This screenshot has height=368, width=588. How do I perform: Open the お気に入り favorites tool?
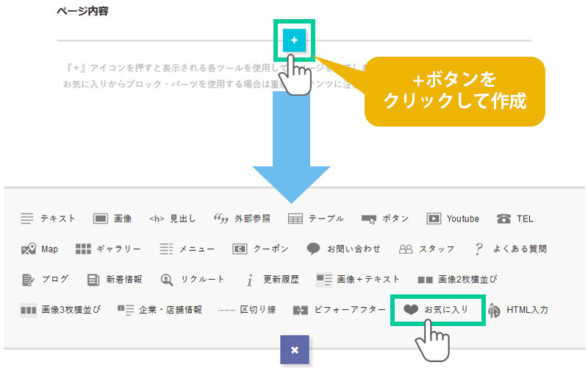point(439,310)
